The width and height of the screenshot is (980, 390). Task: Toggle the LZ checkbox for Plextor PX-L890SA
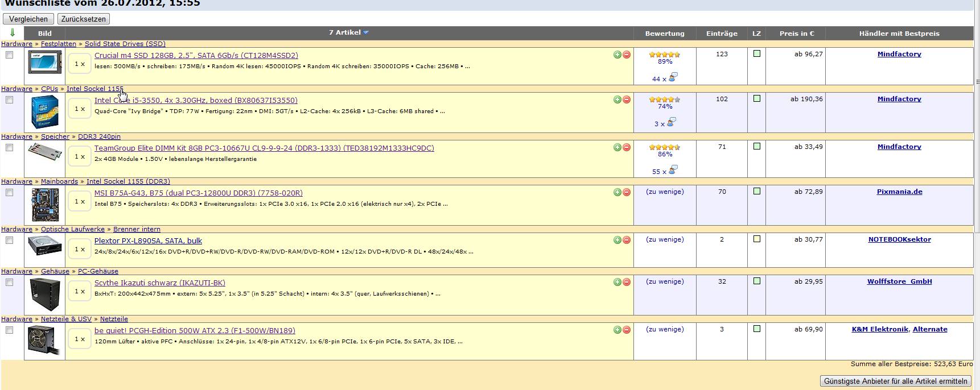(756, 239)
